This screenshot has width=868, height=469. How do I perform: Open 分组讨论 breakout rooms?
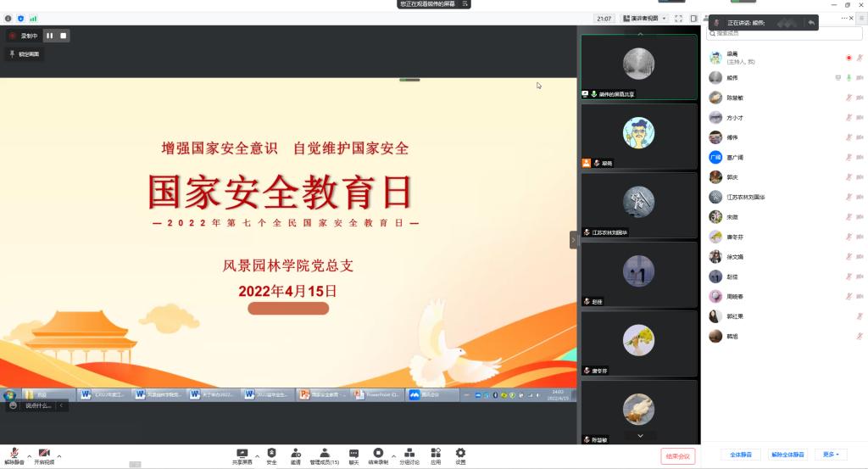(x=409, y=455)
